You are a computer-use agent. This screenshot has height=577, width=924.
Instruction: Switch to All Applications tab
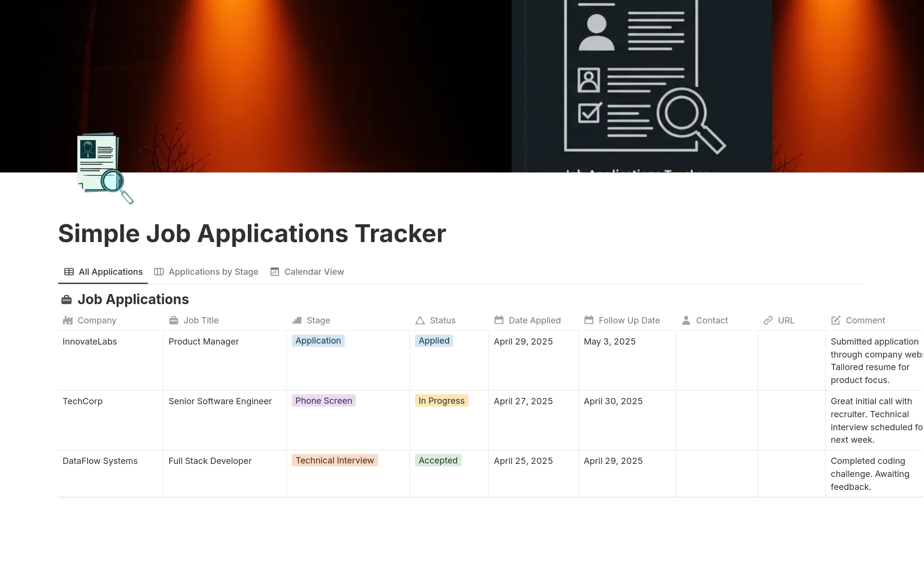(x=103, y=272)
